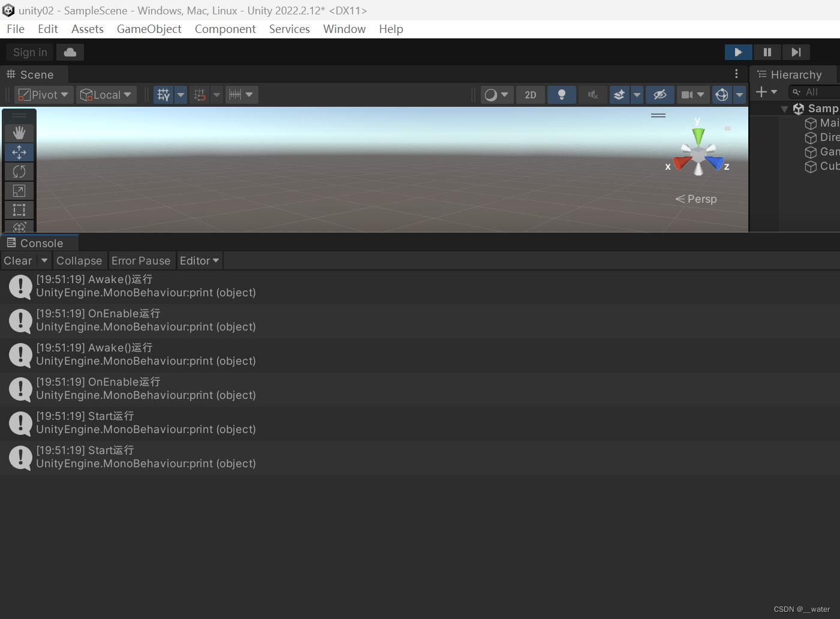840x619 pixels.
Task: Collapse the SampleScene hierarchy entry
Action: (785, 109)
